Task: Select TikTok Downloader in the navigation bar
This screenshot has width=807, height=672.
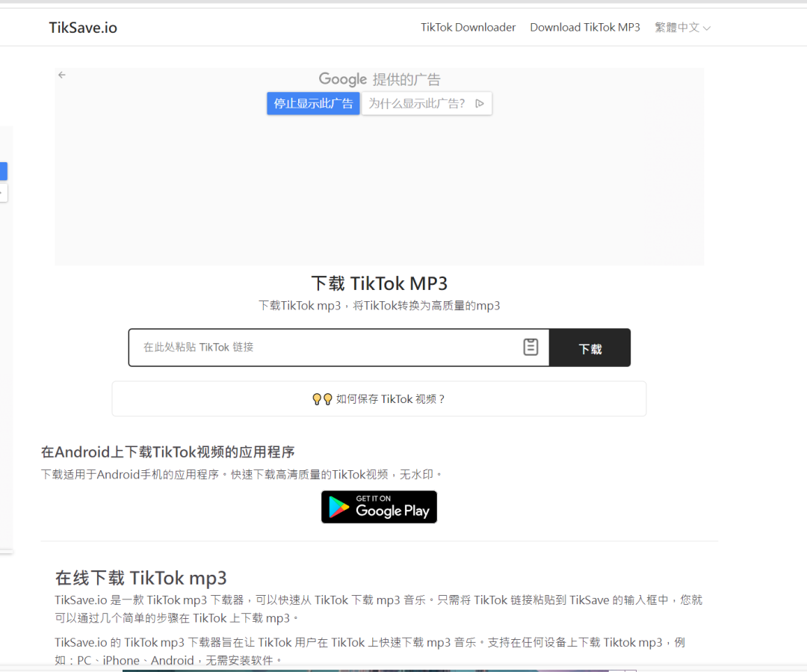Action: [x=468, y=27]
